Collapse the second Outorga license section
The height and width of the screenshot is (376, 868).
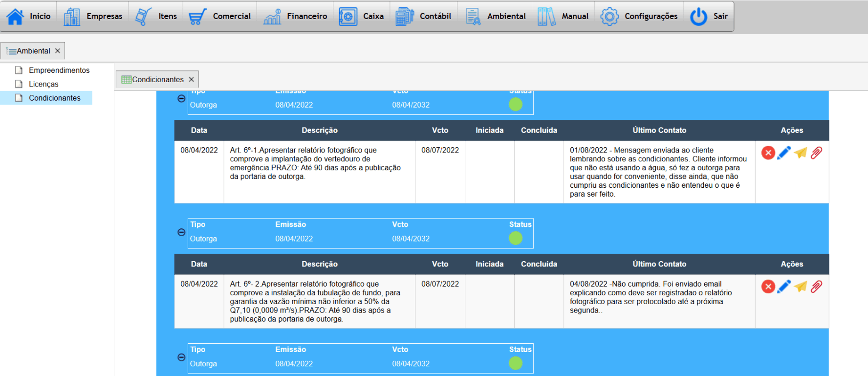coord(181,232)
